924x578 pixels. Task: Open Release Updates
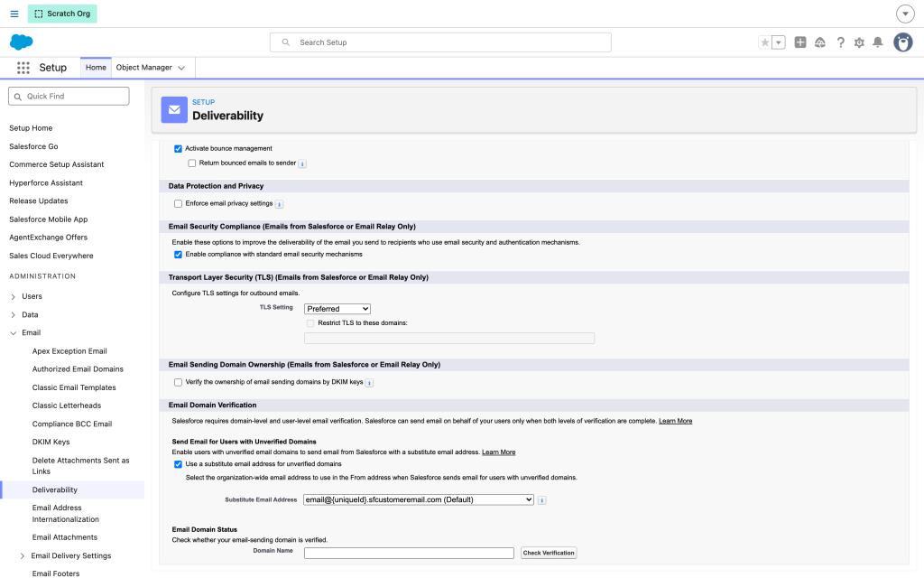coord(38,201)
